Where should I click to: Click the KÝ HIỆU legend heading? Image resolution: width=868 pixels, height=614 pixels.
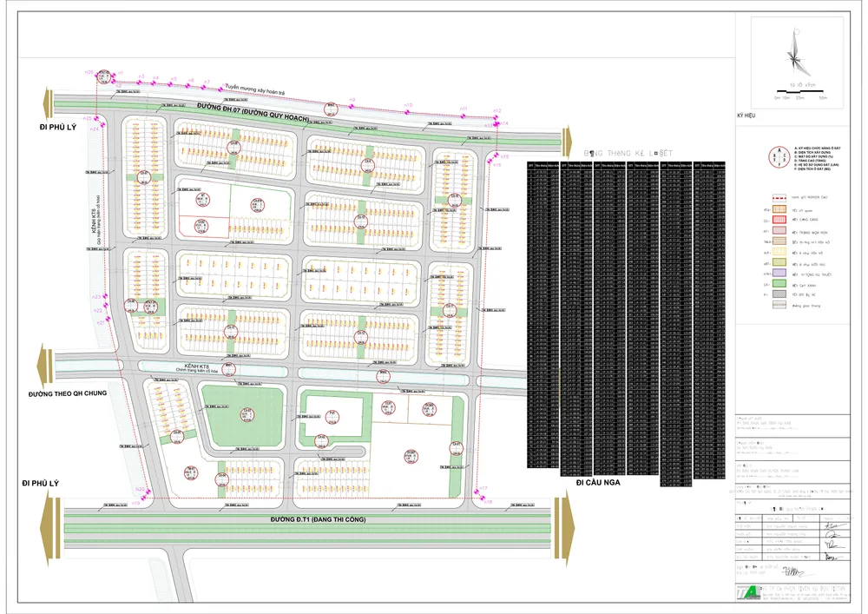point(746,116)
